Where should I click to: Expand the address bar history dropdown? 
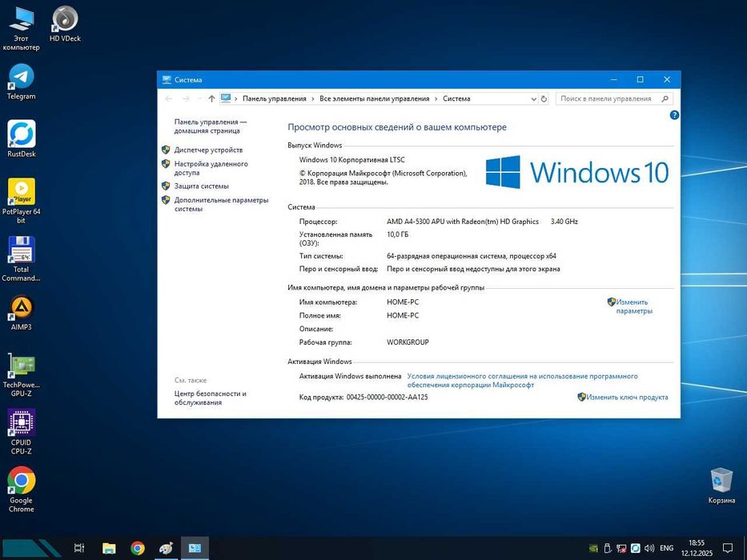533,99
